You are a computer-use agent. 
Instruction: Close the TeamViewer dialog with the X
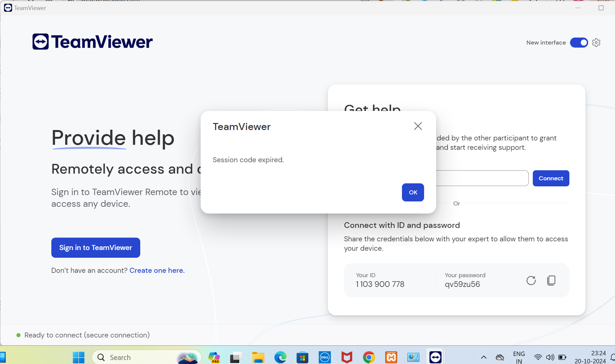point(418,126)
